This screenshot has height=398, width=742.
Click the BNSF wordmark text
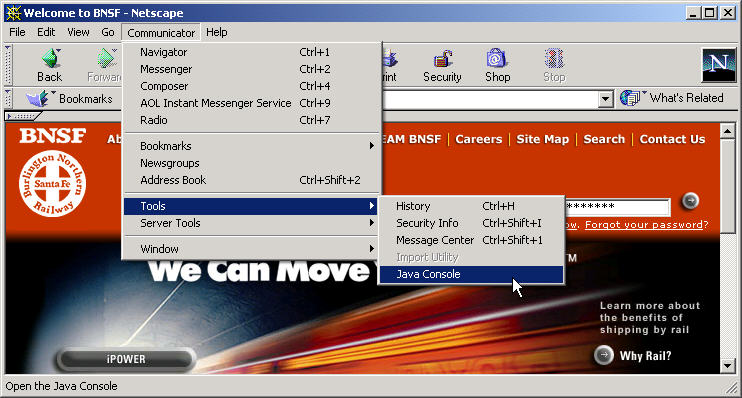53,136
